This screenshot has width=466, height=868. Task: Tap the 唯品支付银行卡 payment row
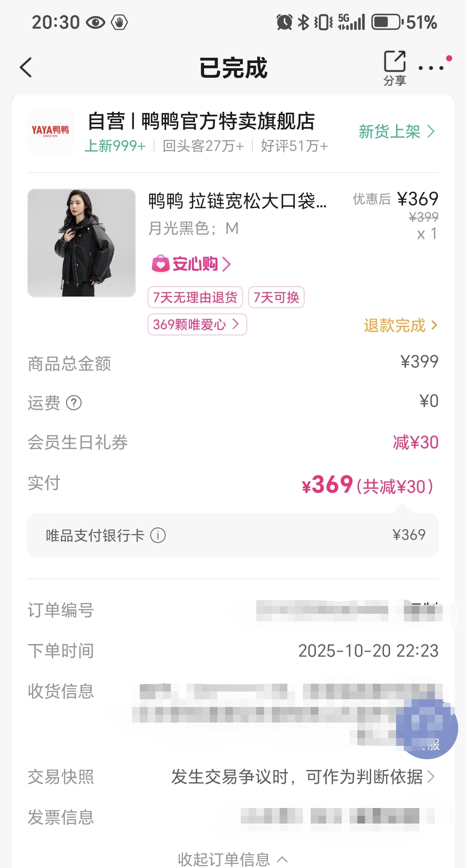[x=233, y=535]
